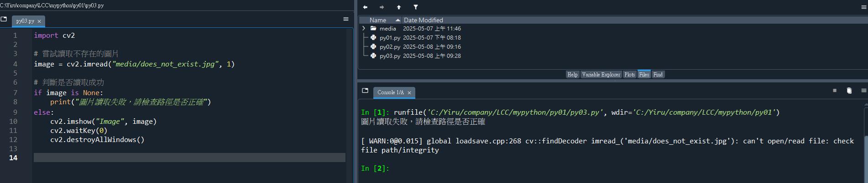This screenshot has height=183, width=868.
Task: Open the browse tabs icon in console
Action: pos(365,91)
